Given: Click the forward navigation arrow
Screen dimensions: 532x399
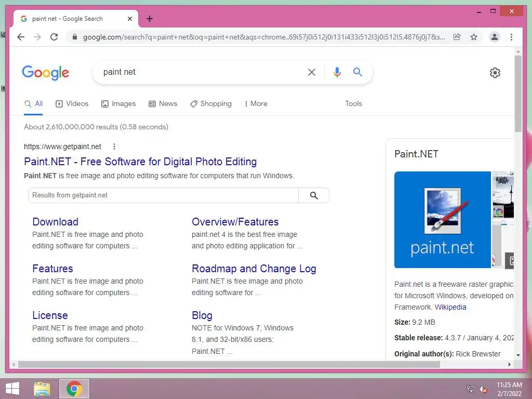Looking at the screenshot, I should point(37,37).
